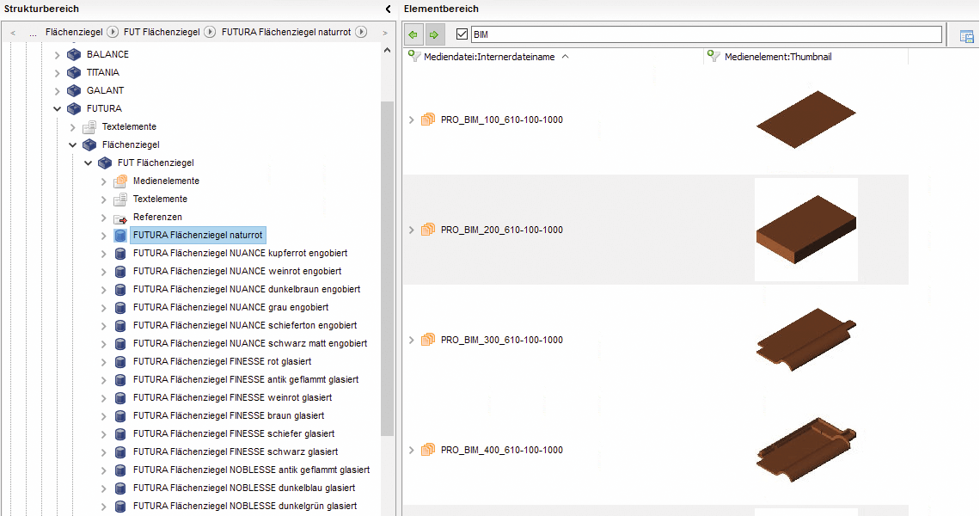Screen dimensions: 980x516
Task: Expand the GALANT tree node
Action: tap(57, 91)
